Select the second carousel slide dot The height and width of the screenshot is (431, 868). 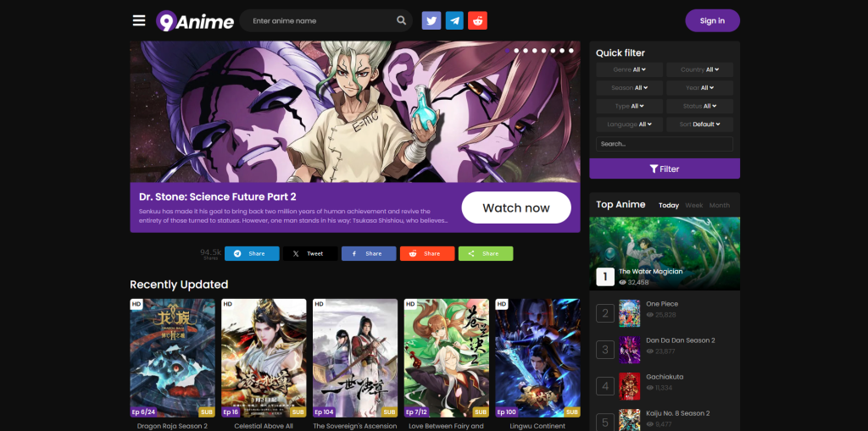click(x=516, y=51)
